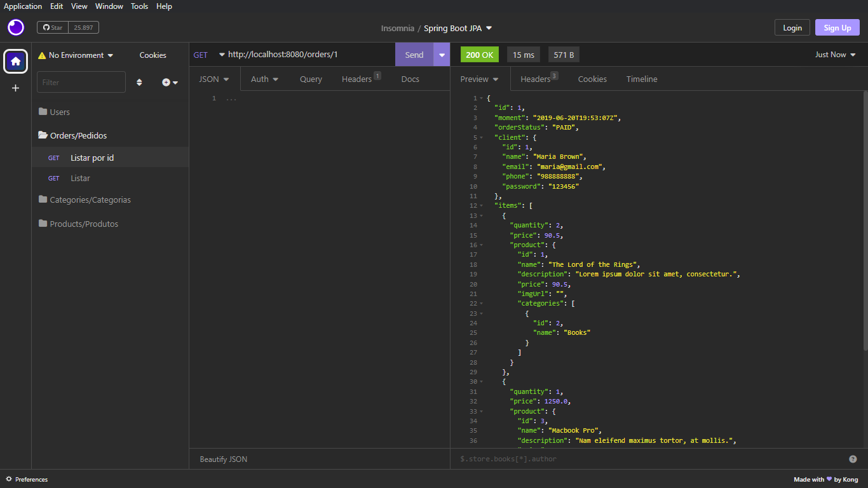Open the Send options dropdown arrow
The image size is (868, 488).
(442, 55)
